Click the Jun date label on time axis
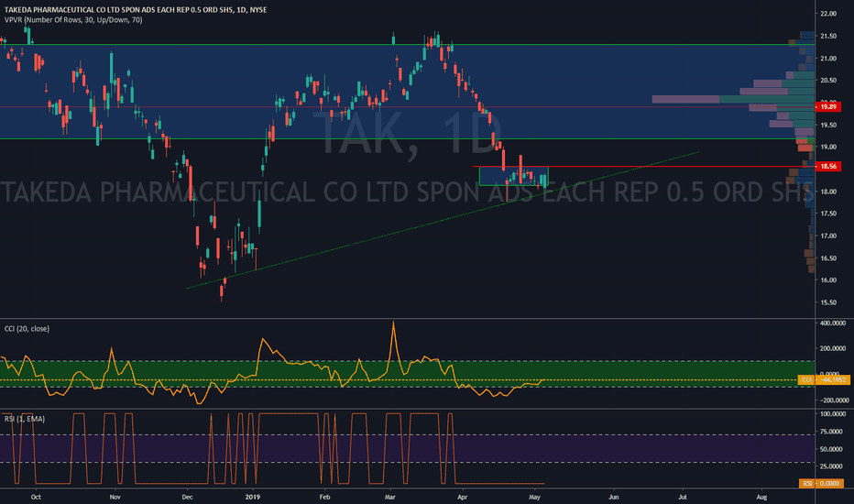Screen dimensions: 854x504 [614, 497]
